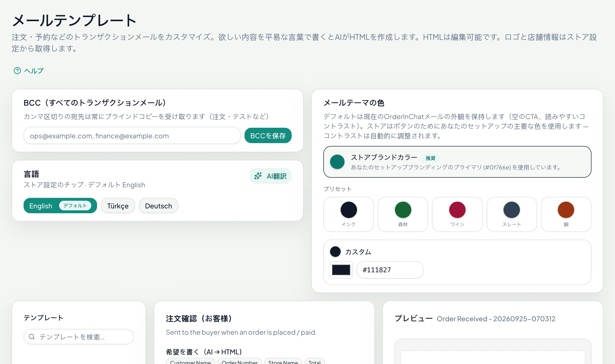Viewport: 615px width, 364px height.
Task: Open the ヘルプ help link
Action: coord(28,71)
